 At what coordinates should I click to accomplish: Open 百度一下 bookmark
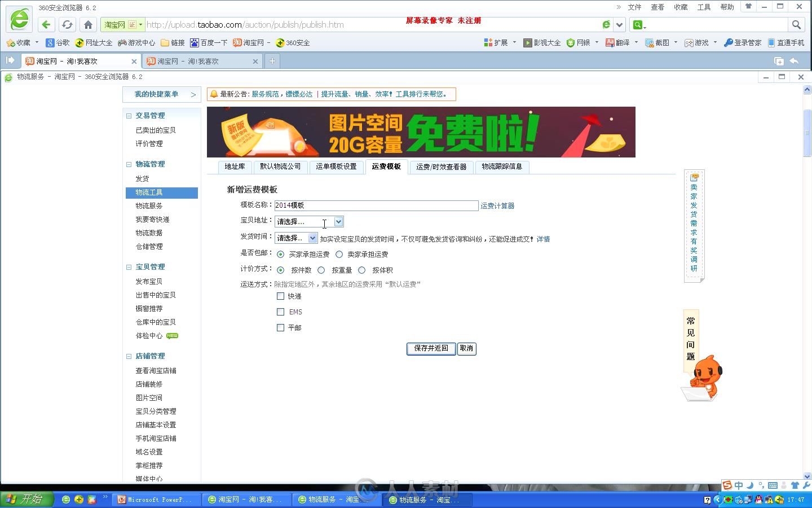pos(209,43)
